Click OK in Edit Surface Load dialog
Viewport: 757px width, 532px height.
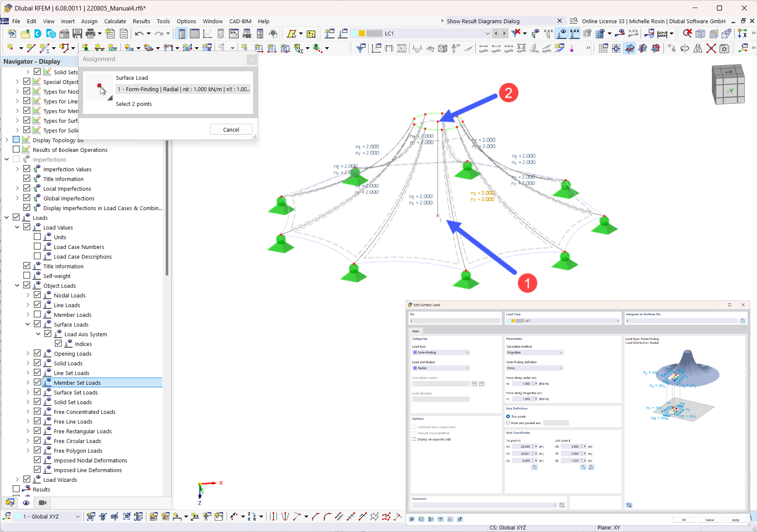coord(684,520)
